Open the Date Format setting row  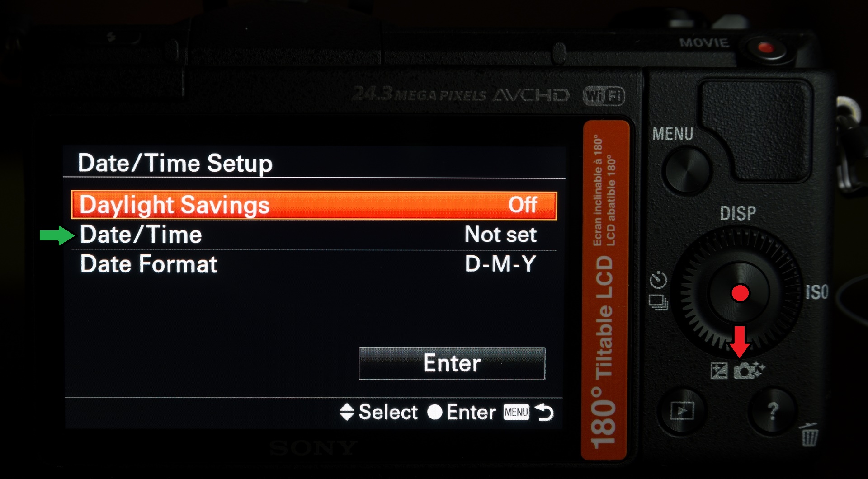(x=314, y=264)
